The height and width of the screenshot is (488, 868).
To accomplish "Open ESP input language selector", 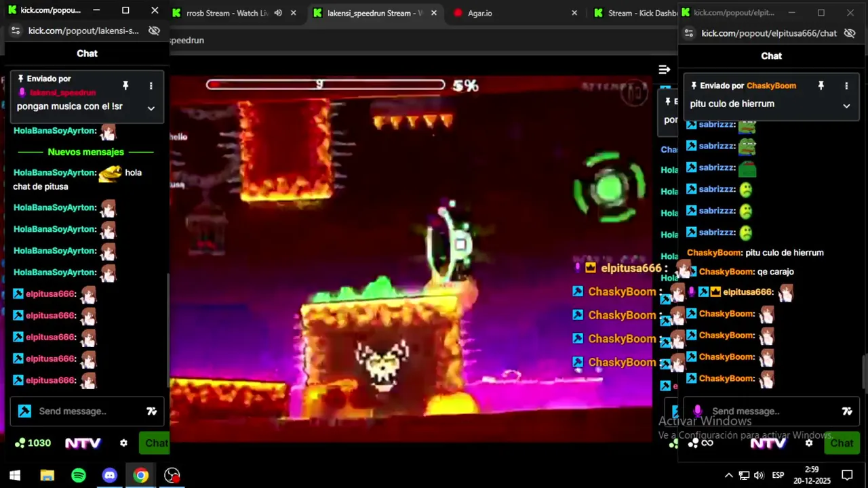I will click(778, 475).
